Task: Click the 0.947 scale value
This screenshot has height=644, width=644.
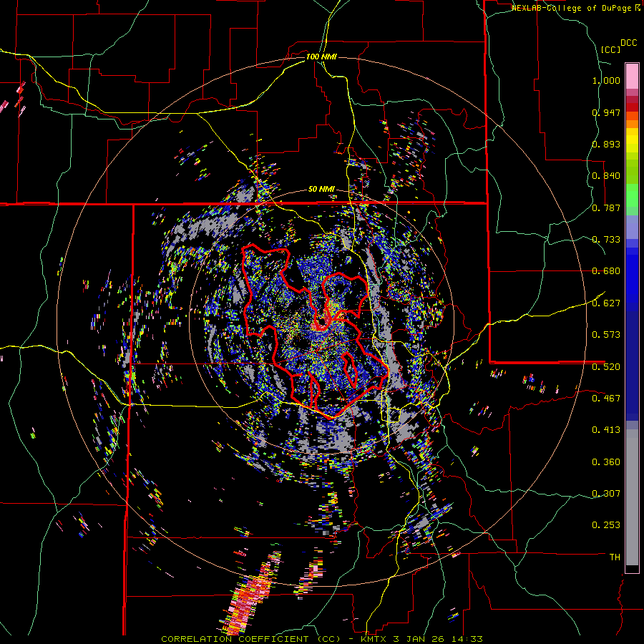Action: [x=606, y=112]
